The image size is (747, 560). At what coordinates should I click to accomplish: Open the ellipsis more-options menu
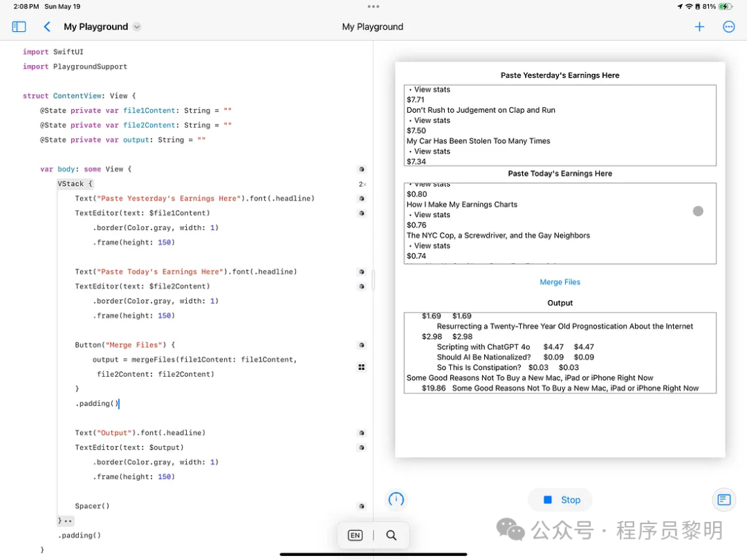coord(728,27)
